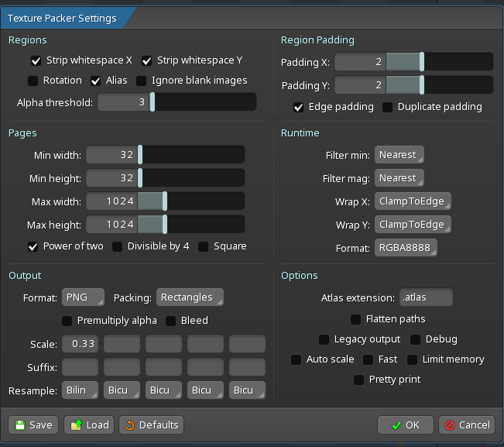Toggle the Power of two checkbox
This screenshot has height=447, width=504.
[33, 247]
